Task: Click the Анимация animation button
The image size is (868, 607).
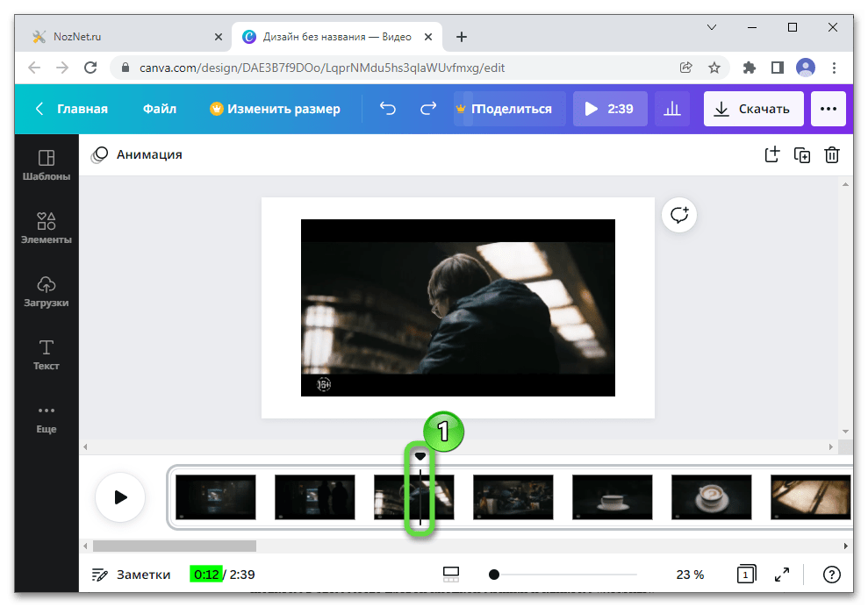Action: point(137,154)
